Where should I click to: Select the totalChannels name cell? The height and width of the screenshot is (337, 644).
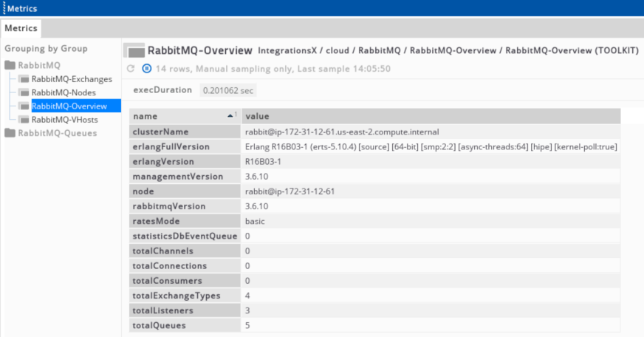[x=185, y=251]
